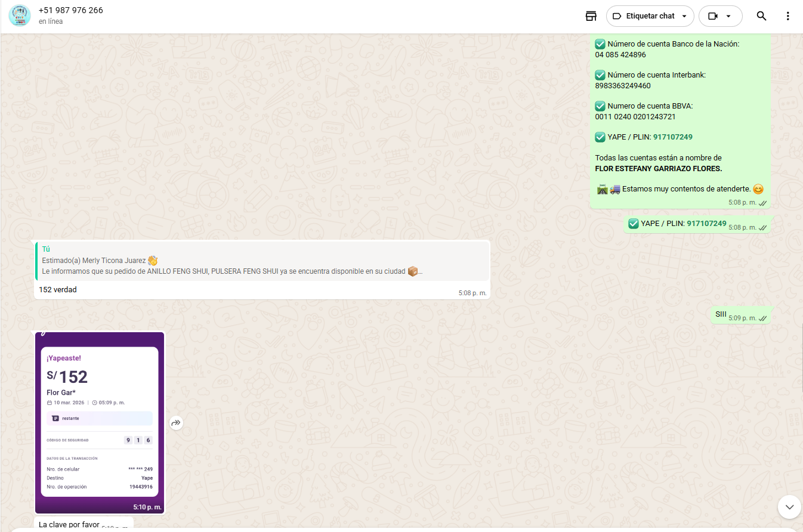The height and width of the screenshot is (532, 803).
Task: Click the search magnifier icon in chat header
Action: (x=761, y=16)
